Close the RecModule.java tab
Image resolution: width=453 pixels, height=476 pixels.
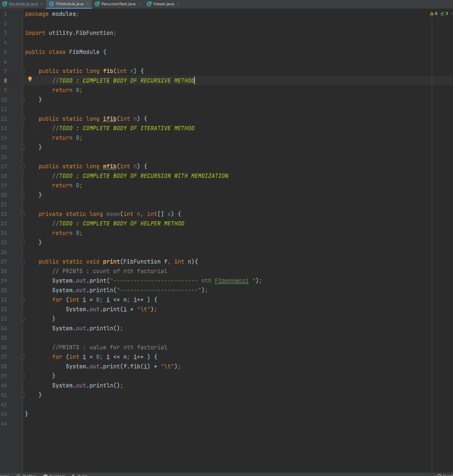42,4
